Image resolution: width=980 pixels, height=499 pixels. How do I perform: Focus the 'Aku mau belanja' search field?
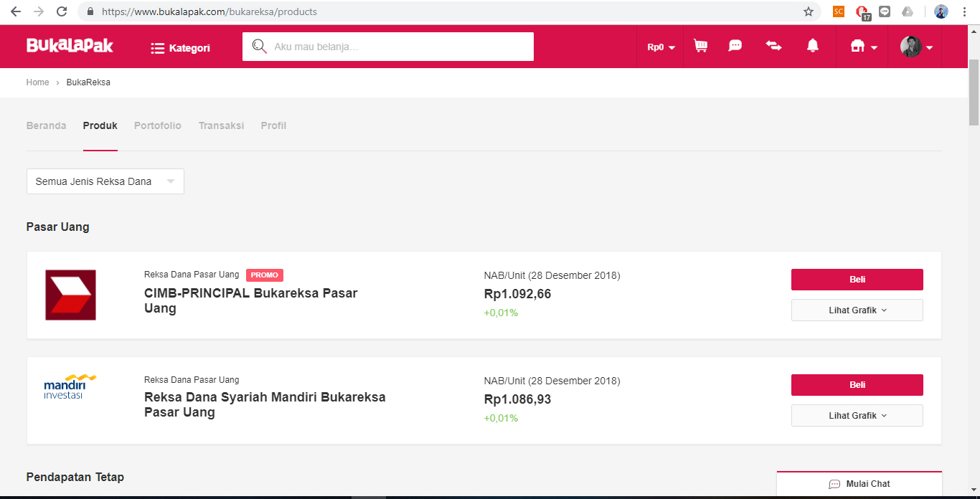click(x=387, y=47)
